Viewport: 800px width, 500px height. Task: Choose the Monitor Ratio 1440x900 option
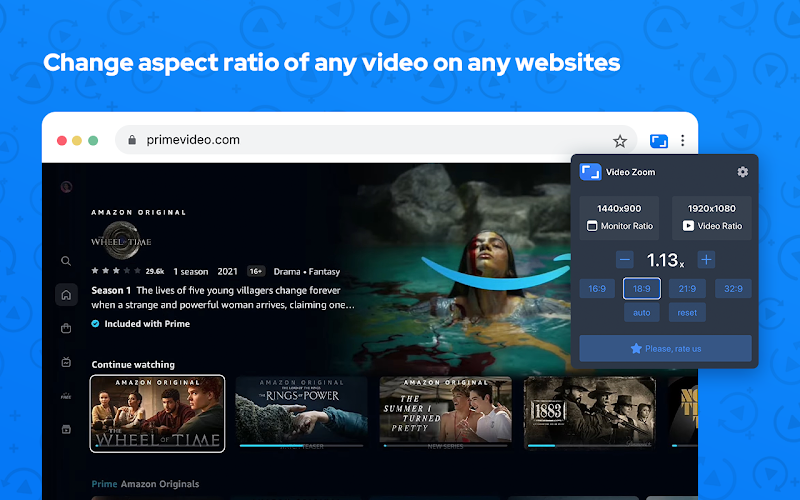point(619,217)
